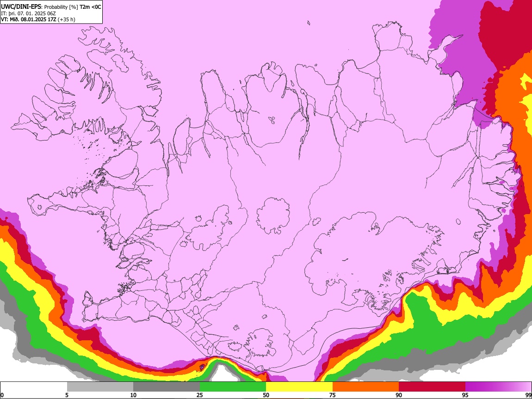Click the valid time 'VT: Mið. 08.01.2025 17Z'
This screenshot has height=399, width=532.
[29, 19]
